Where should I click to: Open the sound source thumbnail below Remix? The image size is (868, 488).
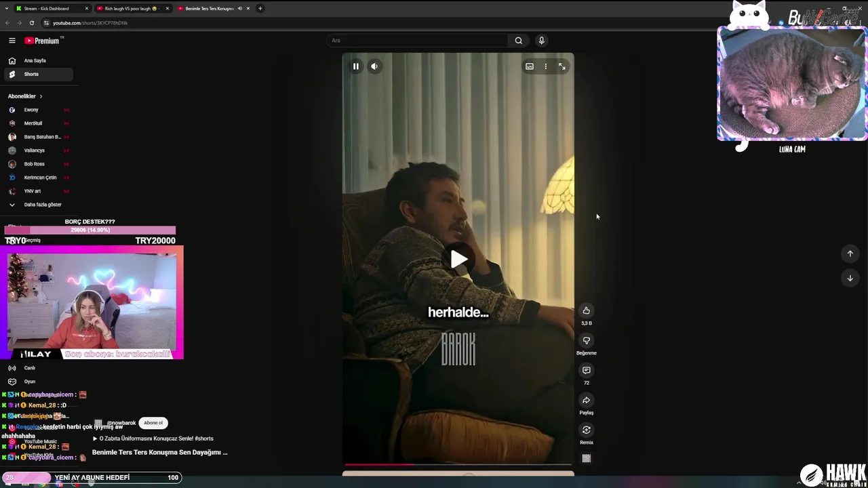pos(587,458)
